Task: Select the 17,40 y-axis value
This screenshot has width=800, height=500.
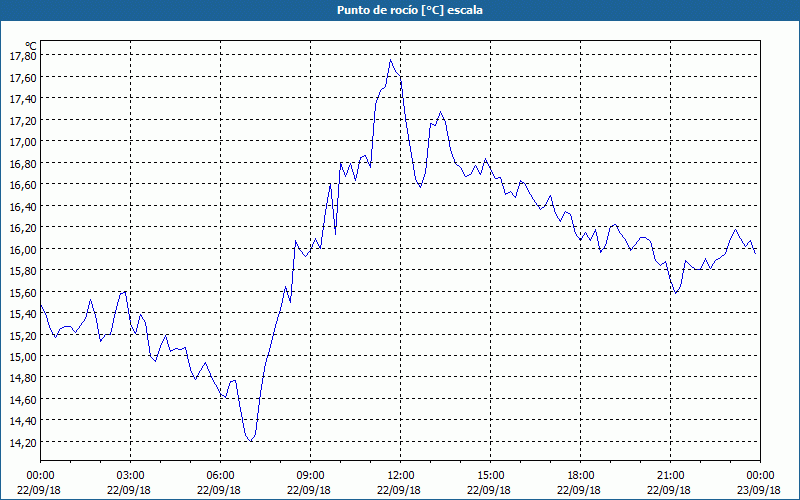Action: point(22,98)
